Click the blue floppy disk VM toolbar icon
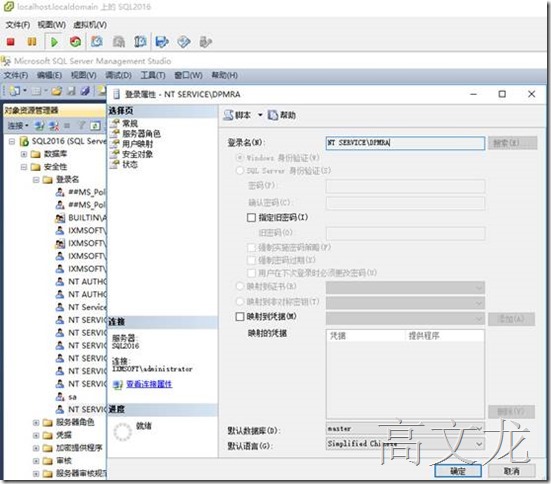The height and width of the screenshot is (484, 551). tap(162, 42)
